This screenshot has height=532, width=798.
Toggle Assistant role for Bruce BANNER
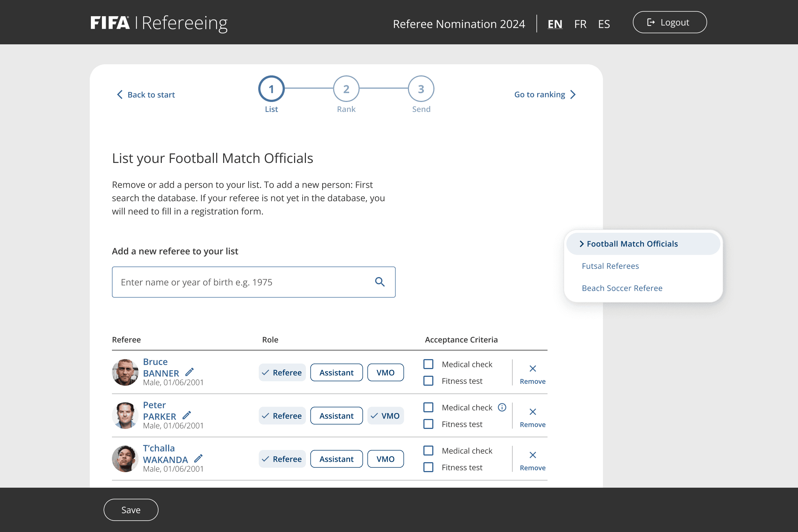[337, 372]
